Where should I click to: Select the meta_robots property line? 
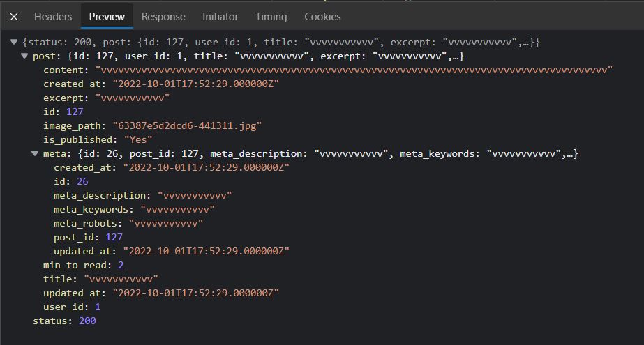click(x=128, y=224)
